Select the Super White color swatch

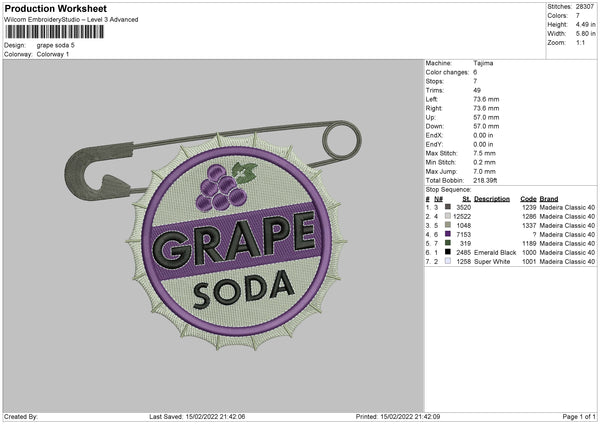tap(448, 261)
